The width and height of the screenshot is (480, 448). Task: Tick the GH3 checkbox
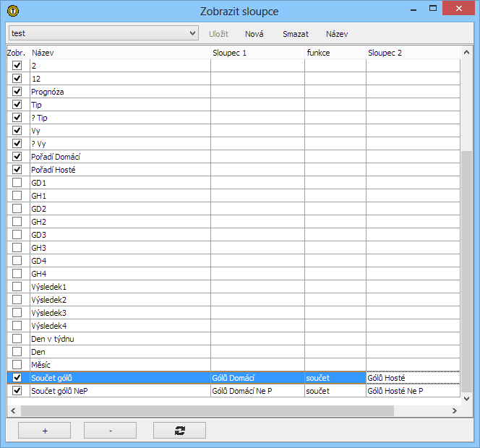pyautogui.click(x=17, y=248)
